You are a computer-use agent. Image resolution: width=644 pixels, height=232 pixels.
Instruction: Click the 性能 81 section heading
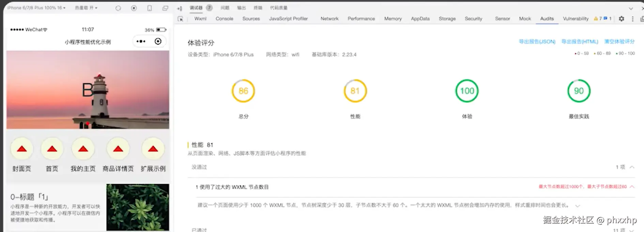click(202, 145)
